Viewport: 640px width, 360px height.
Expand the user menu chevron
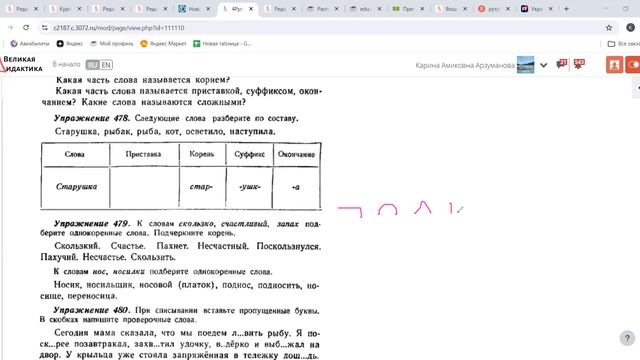pos(543,65)
